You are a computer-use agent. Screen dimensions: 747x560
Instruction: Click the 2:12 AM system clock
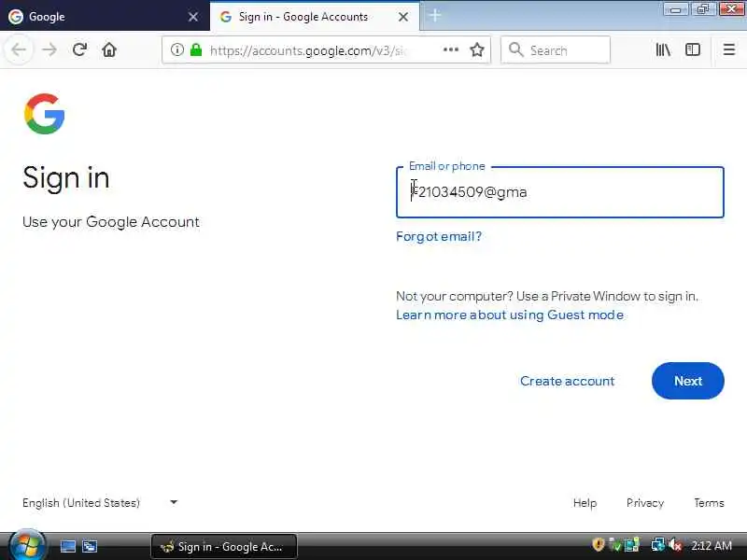[x=712, y=545]
